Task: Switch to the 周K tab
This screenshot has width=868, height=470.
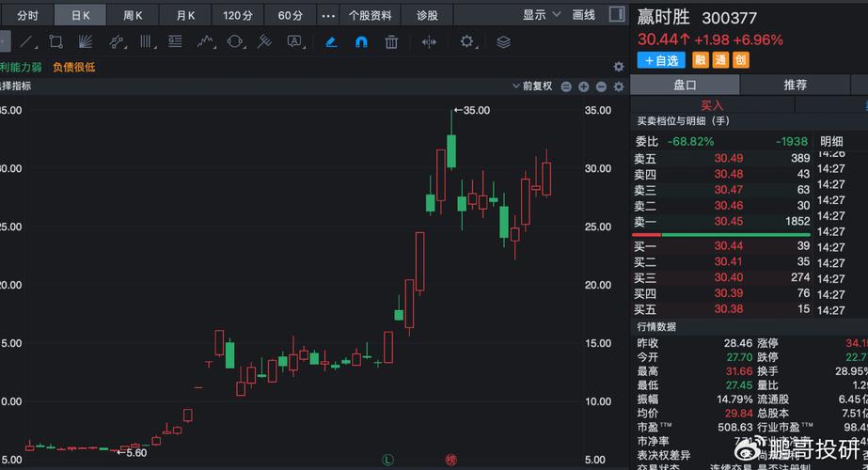Action: pyautogui.click(x=133, y=15)
